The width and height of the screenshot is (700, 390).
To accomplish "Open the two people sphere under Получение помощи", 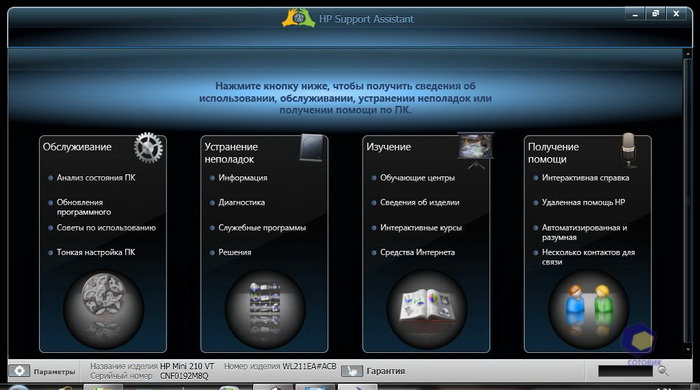I will (588, 308).
